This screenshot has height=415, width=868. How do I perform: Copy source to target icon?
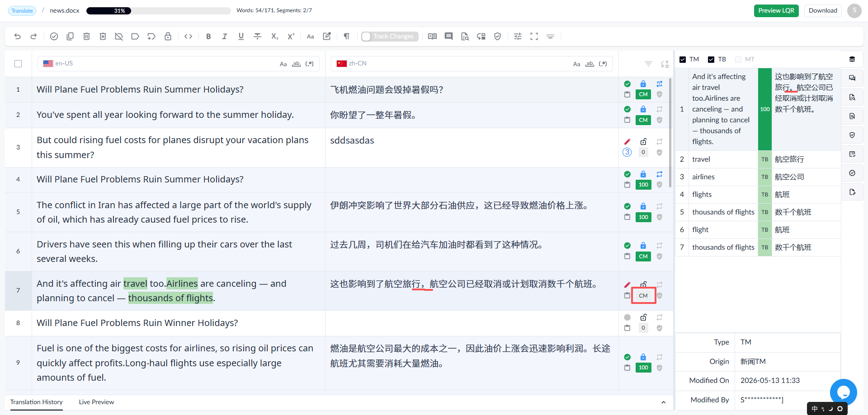point(70,37)
